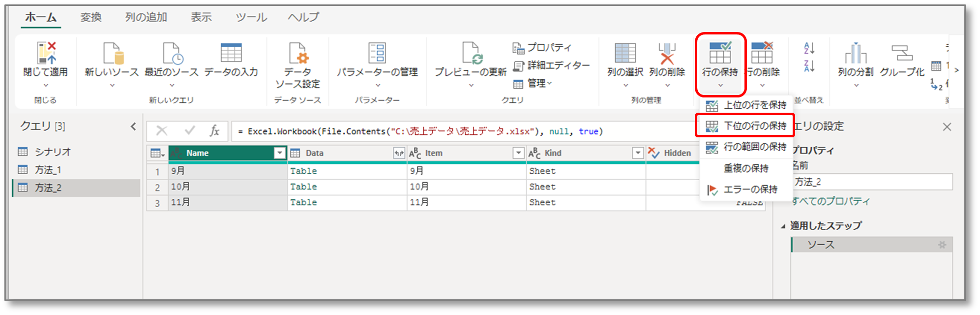
Task: Select the シナリオ query
Action: click(x=77, y=152)
